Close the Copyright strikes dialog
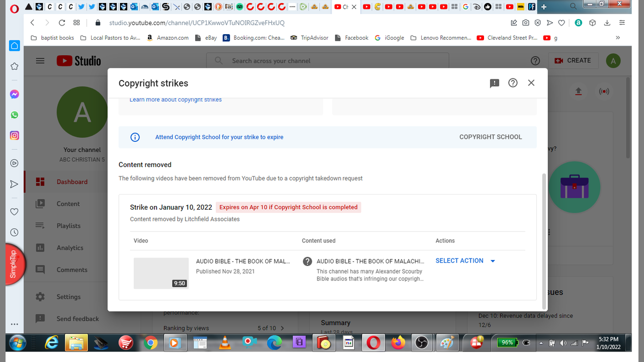 (531, 83)
